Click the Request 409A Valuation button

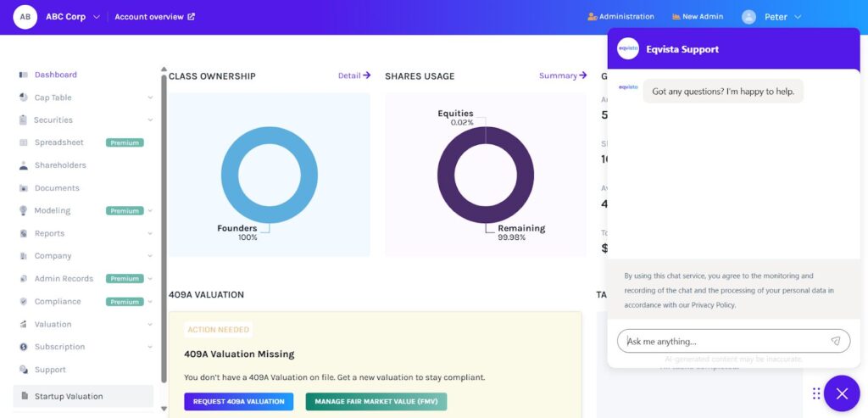238,401
